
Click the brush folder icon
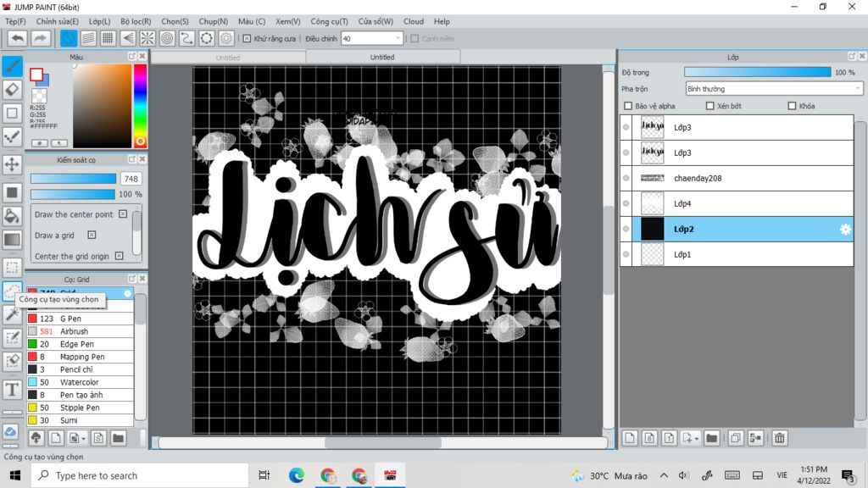click(118, 438)
